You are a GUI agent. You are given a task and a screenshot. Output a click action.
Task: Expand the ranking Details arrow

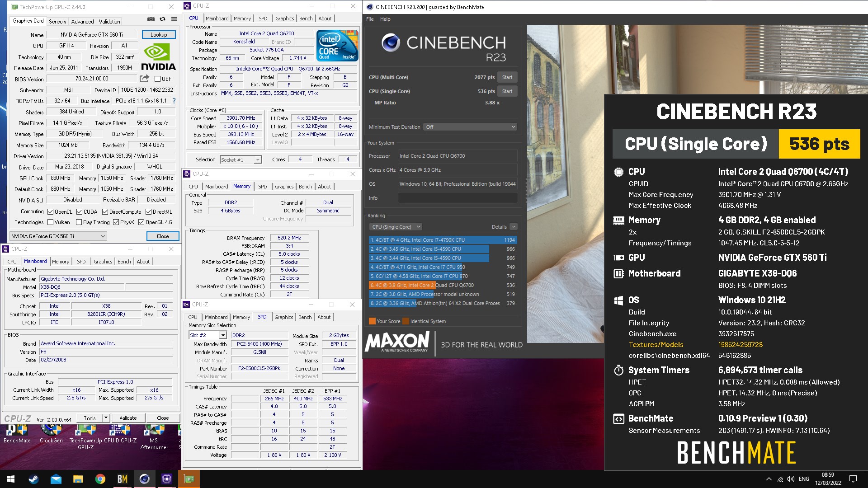point(513,227)
